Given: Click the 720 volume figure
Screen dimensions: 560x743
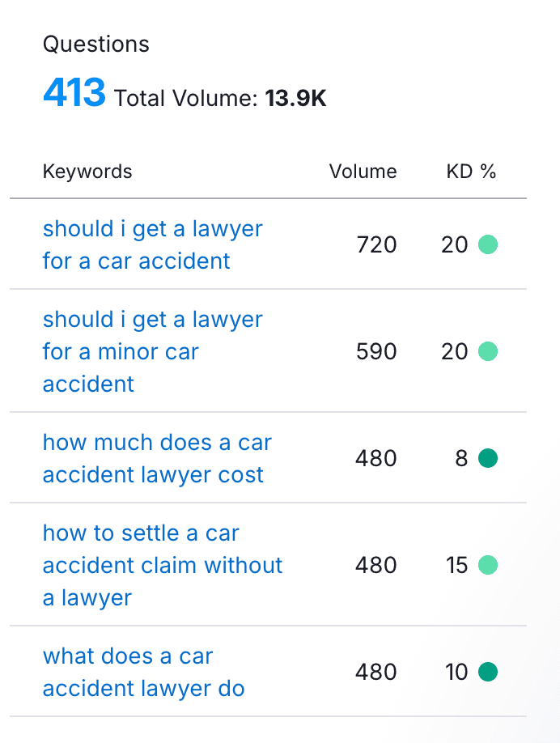Looking at the screenshot, I should [375, 244].
